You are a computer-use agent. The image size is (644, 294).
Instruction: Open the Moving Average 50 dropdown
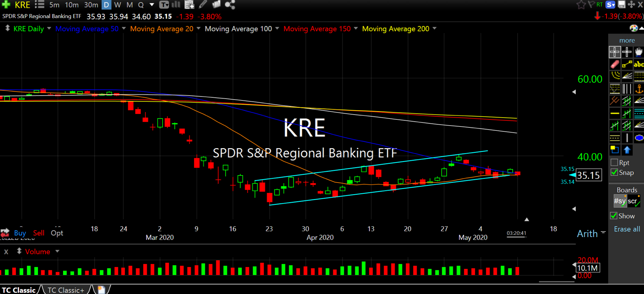[124, 28]
